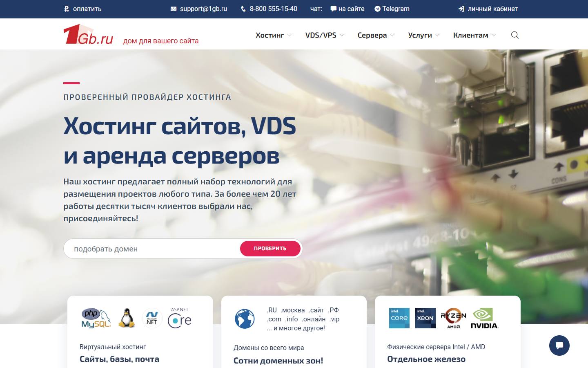588x368 pixels.
Task: Open the Клиентам menu item
Action: tap(470, 35)
